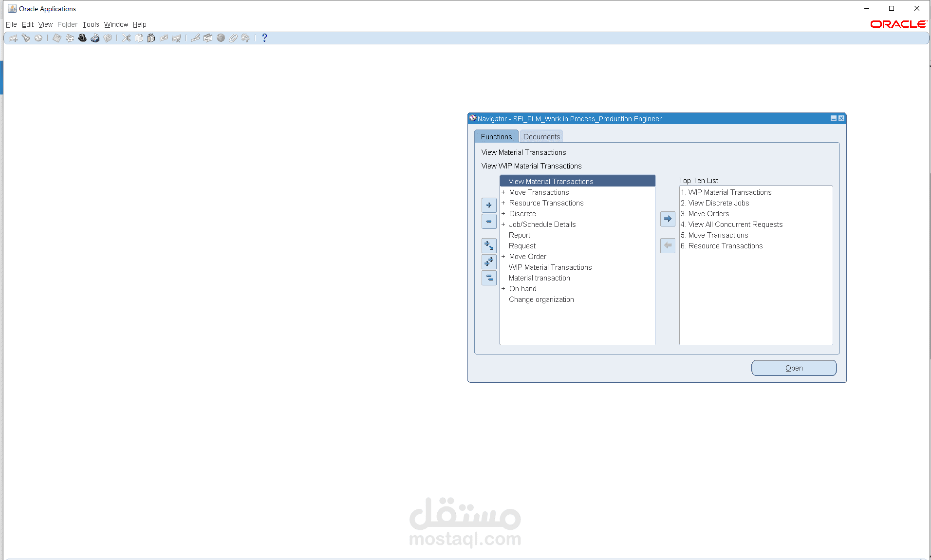The height and width of the screenshot is (560, 931).
Task: Click the Add to Top Ten List arrow
Action: pyautogui.click(x=668, y=219)
